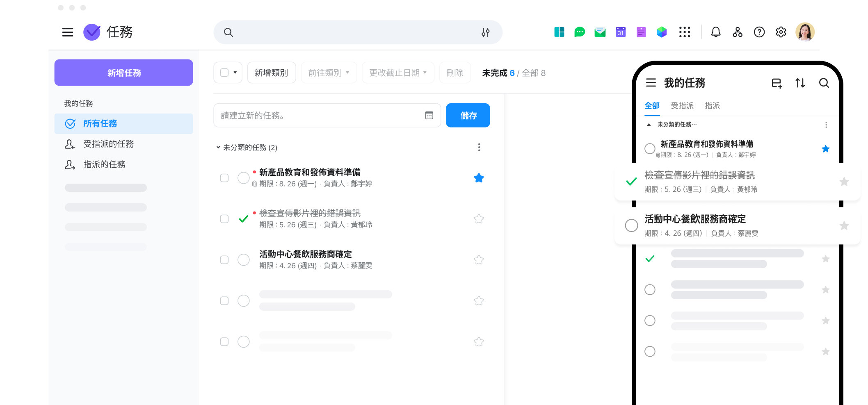The image size is (868, 405).
Task: Expand the select-all checkbox dropdown arrow
Action: pyautogui.click(x=235, y=73)
